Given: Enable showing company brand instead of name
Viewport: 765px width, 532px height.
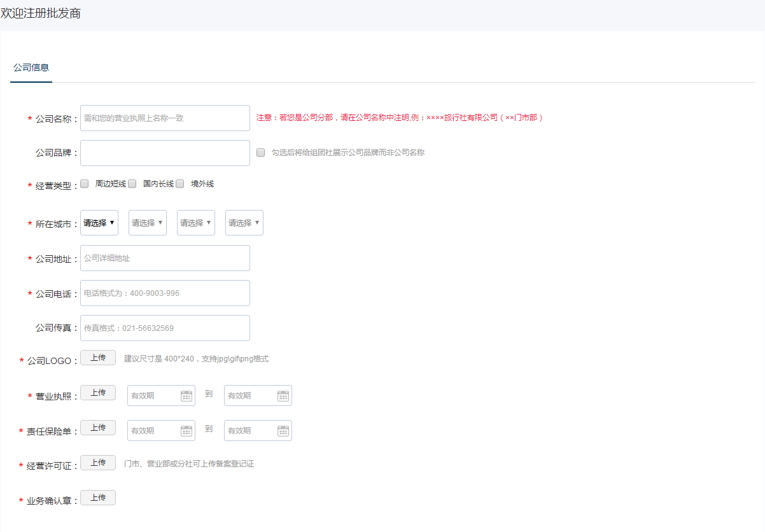Looking at the screenshot, I should (260, 153).
